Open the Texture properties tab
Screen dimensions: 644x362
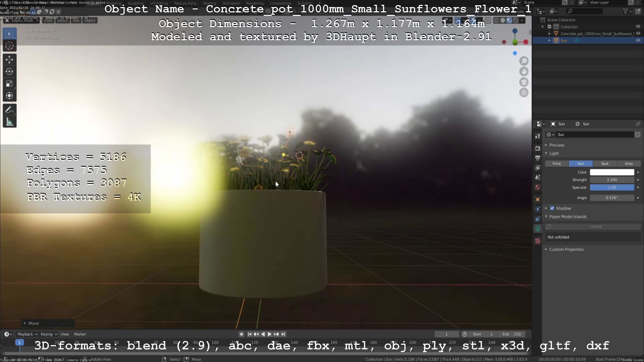pyautogui.click(x=537, y=241)
